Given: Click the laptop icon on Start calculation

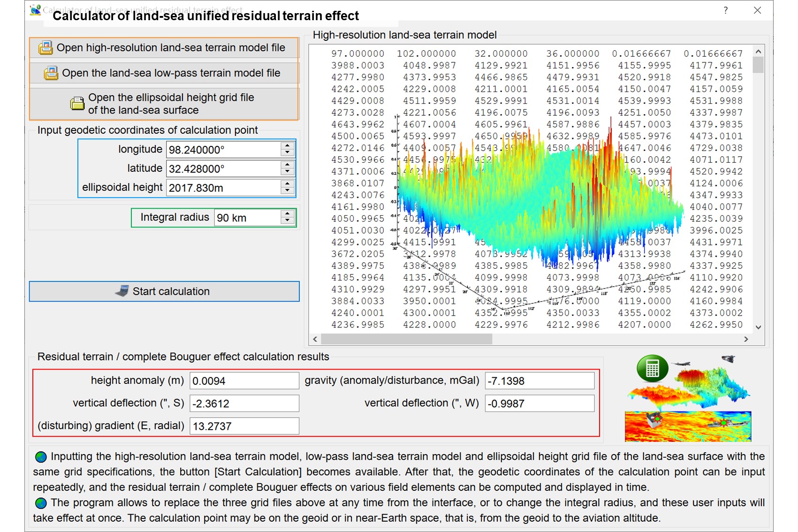Looking at the screenshot, I should 122,291.
